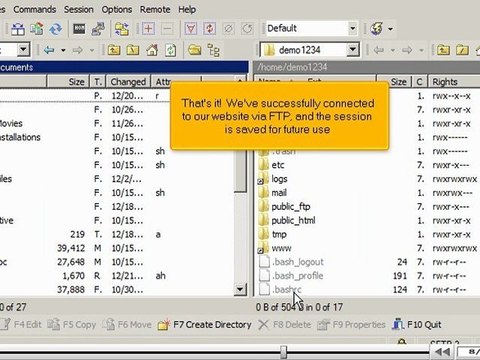
Task: Go to the local parent directory icon
Action: coord(114,50)
